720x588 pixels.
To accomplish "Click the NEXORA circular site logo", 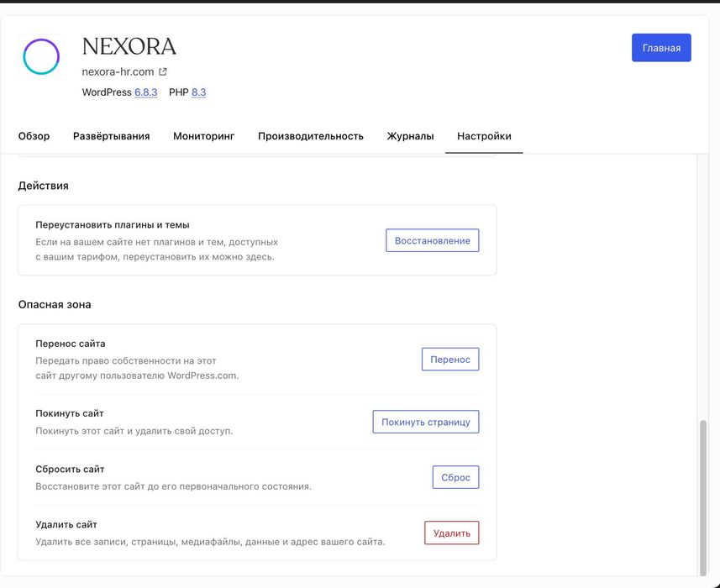I will click(x=41, y=57).
